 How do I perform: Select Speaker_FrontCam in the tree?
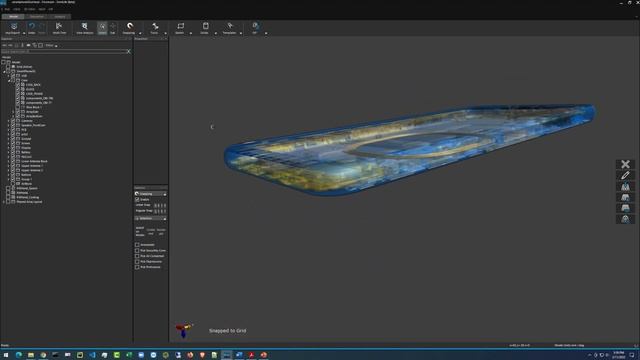tap(33, 125)
